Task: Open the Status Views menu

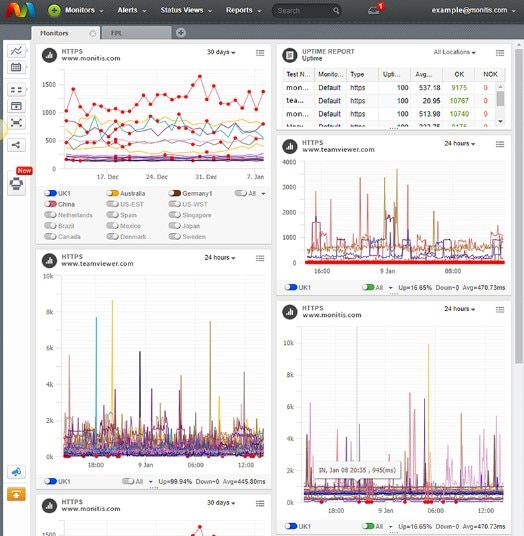Action: click(186, 10)
